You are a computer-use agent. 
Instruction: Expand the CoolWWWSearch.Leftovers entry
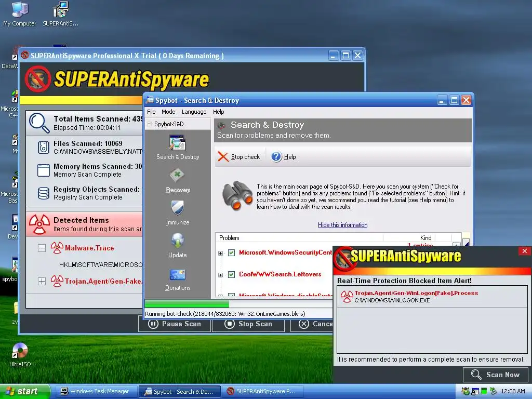220,275
